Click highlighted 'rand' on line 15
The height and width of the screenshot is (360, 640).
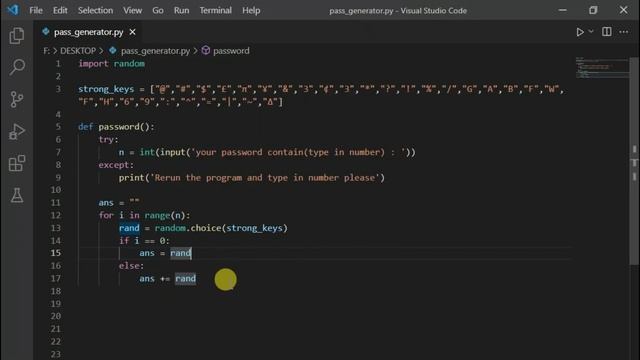tap(180, 253)
